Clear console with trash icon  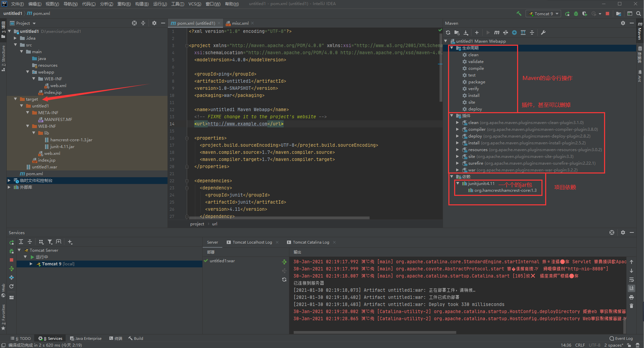point(631,306)
